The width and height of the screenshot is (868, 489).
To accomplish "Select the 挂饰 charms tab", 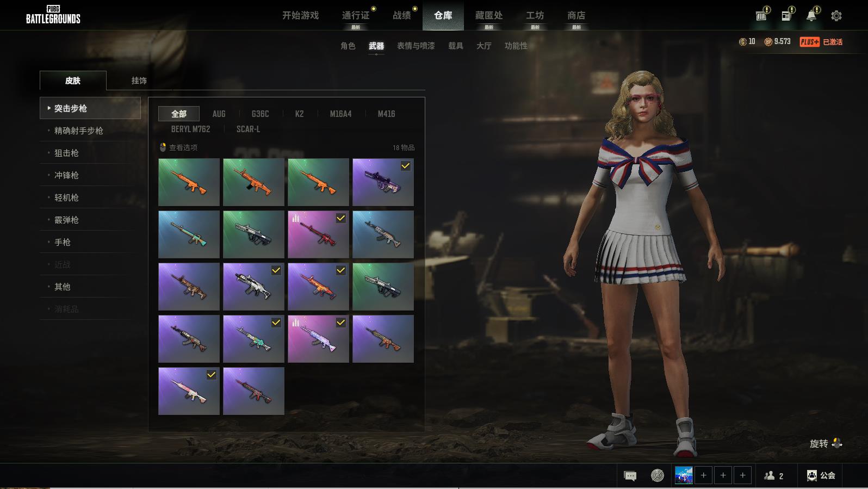I will pyautogui.click(x=139, y=81).
